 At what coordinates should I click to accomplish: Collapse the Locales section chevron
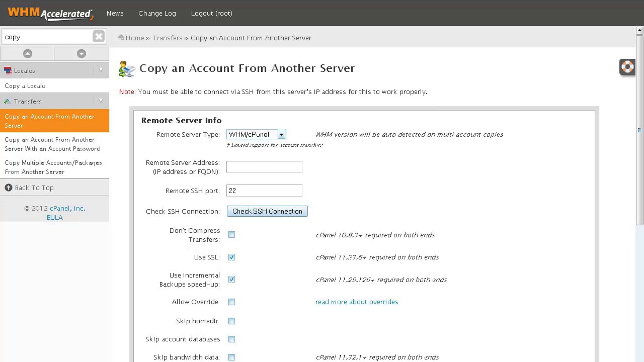(101, 70)
